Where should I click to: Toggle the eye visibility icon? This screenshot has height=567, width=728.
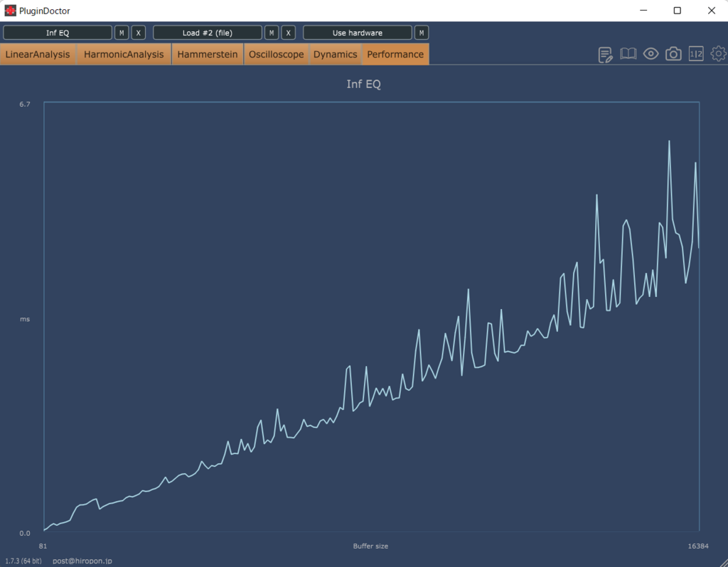tap(651, 54)
